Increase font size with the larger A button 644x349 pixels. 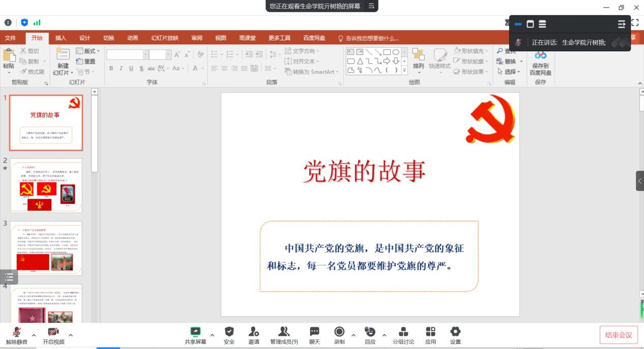pos(177,54)
